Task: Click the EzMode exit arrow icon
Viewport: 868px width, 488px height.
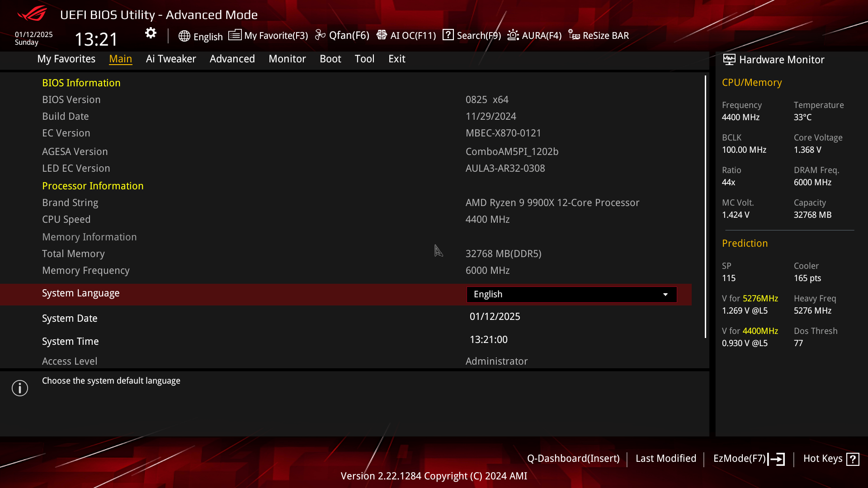Action: pos(776,459)
